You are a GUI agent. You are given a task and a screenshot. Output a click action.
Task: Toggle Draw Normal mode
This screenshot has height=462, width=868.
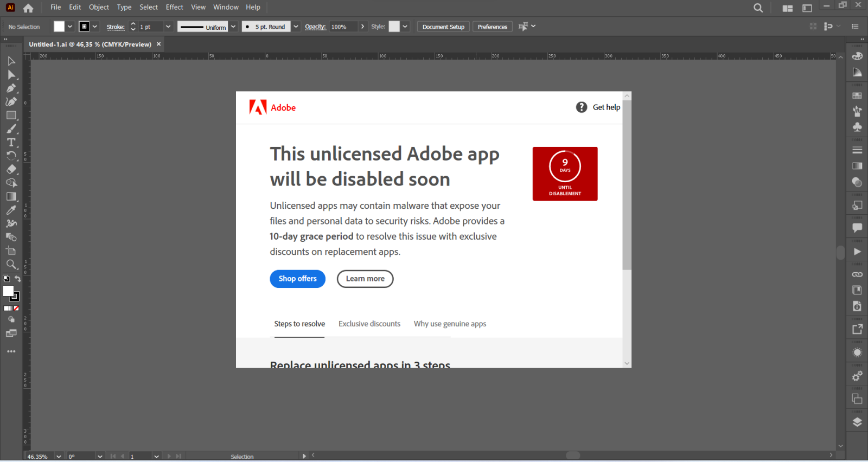[11, 320]
